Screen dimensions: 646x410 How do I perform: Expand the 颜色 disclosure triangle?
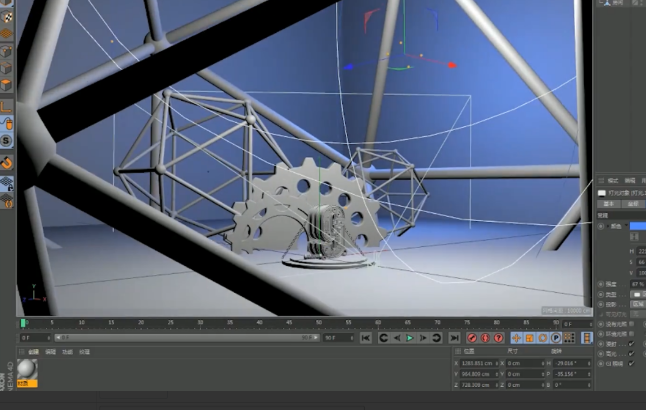click(x=607, y=226)
